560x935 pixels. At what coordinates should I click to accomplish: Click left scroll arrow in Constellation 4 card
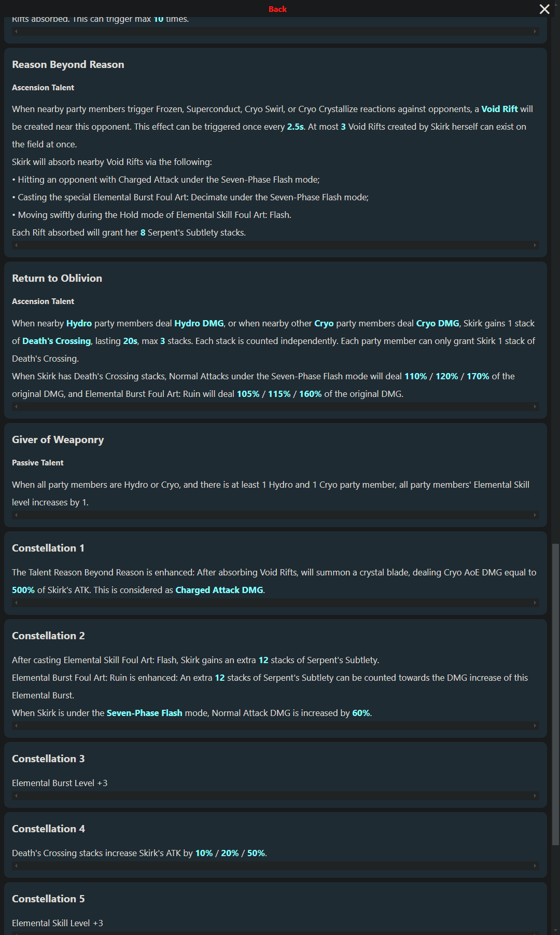click(16, 866)
